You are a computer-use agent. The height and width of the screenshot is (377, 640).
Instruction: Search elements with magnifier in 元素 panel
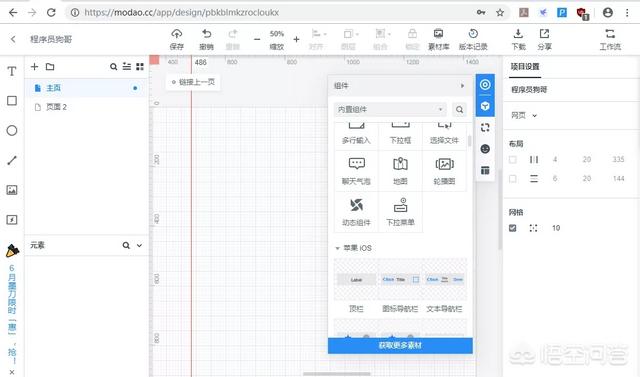[126, 245]
